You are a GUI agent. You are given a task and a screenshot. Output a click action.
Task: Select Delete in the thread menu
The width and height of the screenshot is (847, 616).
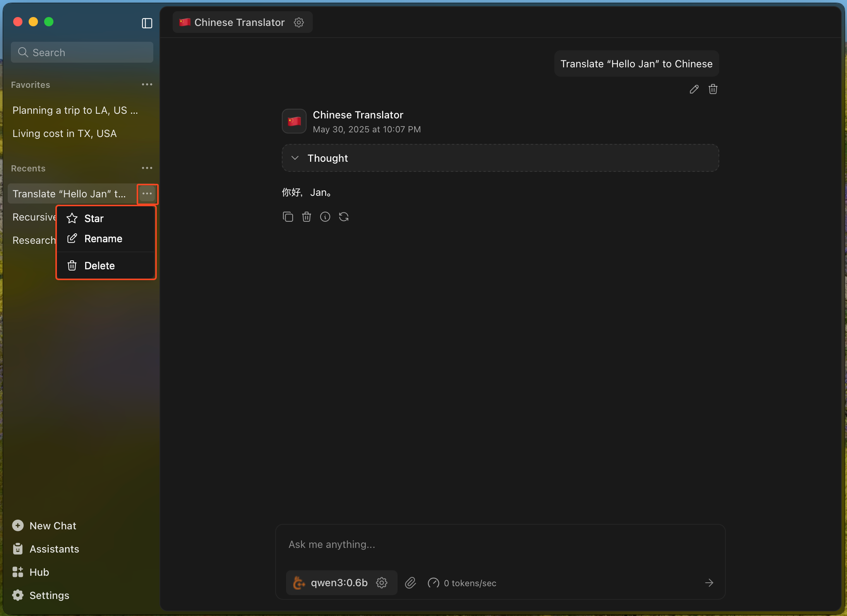click(x=99, y=266)
